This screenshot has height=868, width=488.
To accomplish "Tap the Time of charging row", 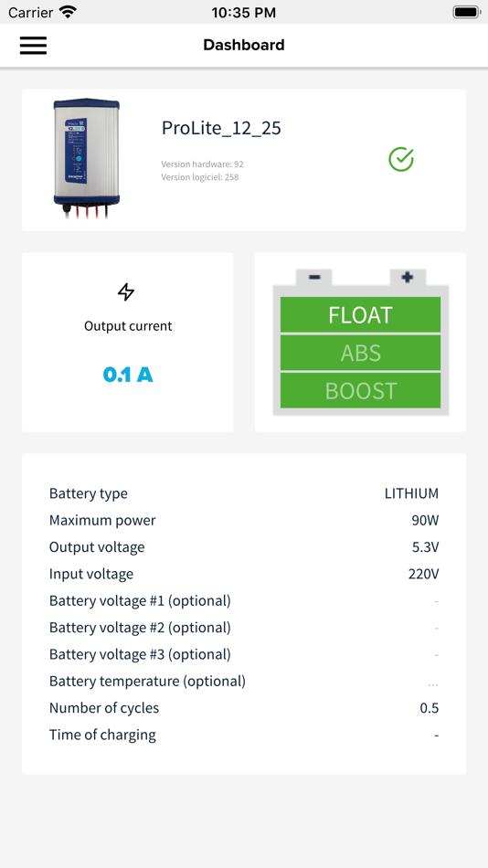I will click(244, 736).
